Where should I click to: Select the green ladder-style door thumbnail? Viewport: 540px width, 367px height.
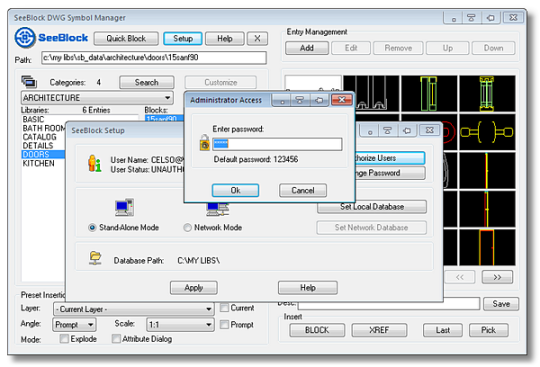[x=487, y=94]
